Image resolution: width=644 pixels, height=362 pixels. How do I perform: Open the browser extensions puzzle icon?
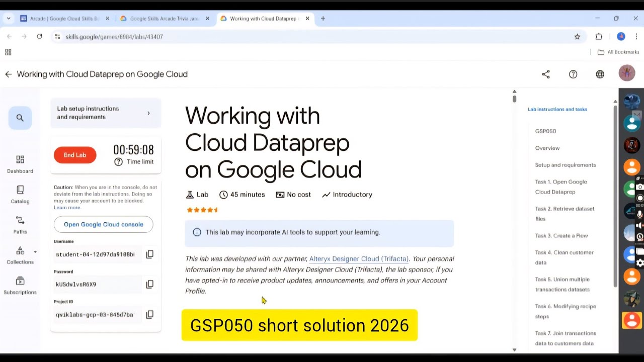[x=599, y=37]
